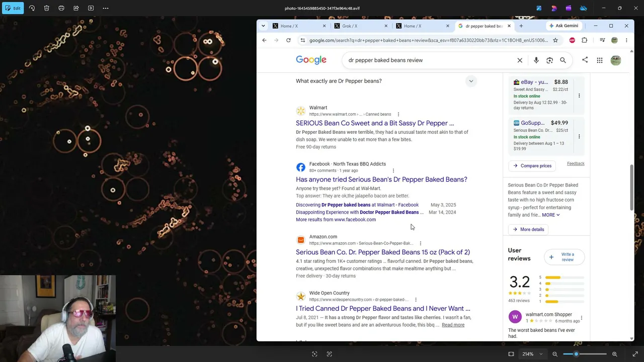Open the Walmart result's three-dot options
Viewport: 644px width, 362px height.
398,114
